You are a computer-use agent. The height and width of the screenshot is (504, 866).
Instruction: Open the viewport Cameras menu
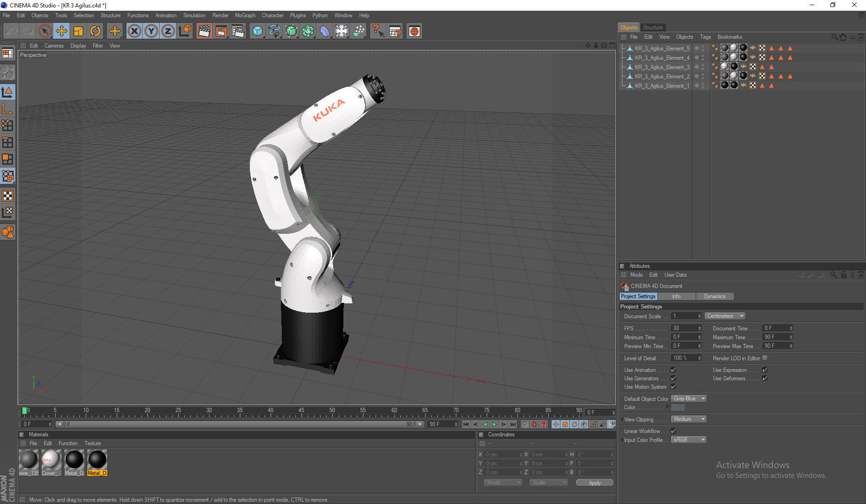[54, 46]
